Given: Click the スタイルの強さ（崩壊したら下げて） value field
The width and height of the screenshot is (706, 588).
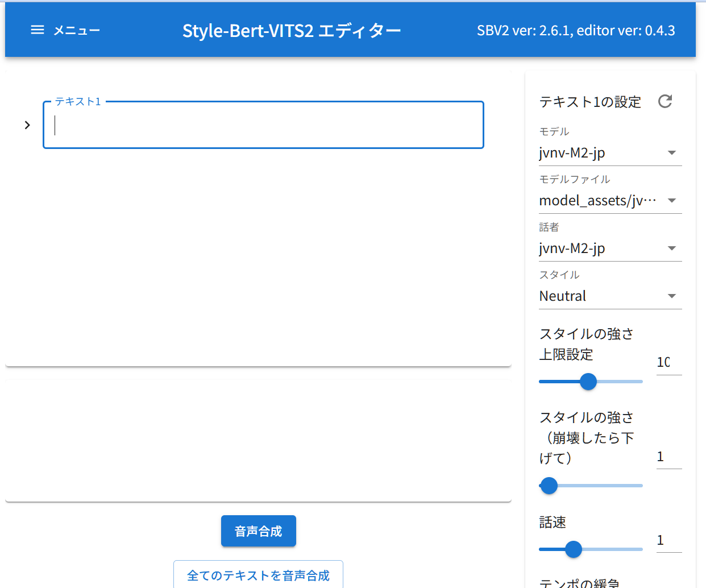Looking at the screenshot, I should click(x=668, y=457).
